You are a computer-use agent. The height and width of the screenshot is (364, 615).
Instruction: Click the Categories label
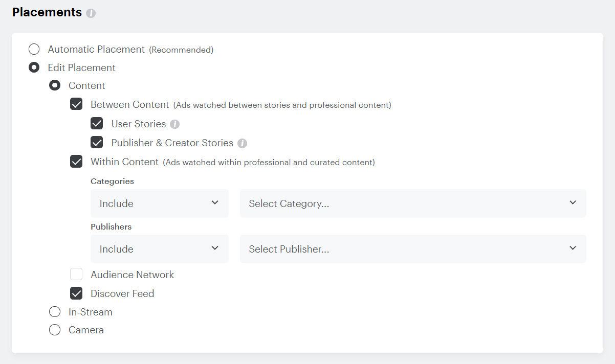tap(112, 181)
